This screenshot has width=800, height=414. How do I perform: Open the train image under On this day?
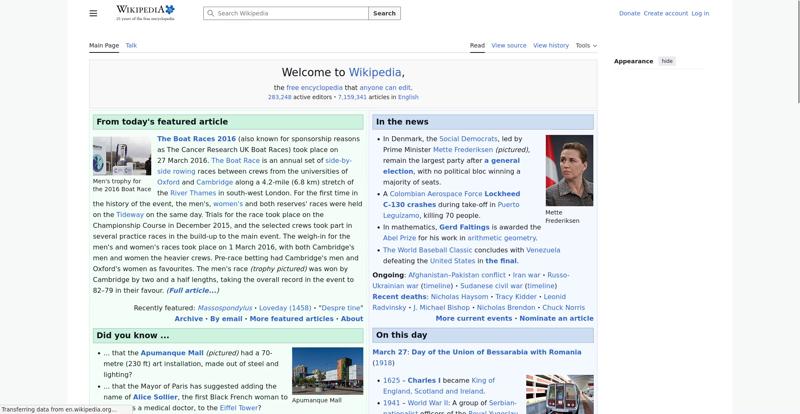point(559,394)
